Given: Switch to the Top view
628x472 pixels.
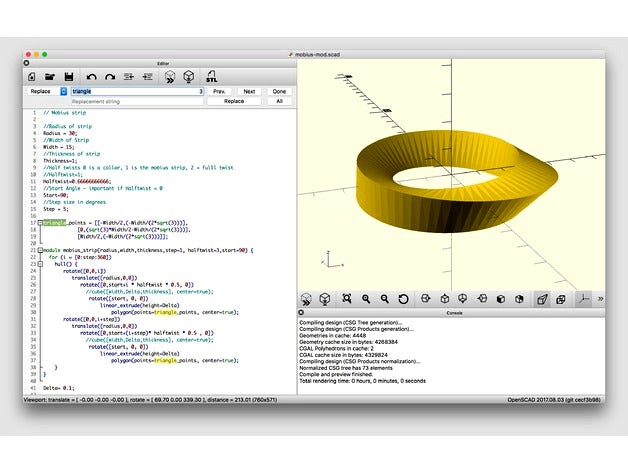Looking at the screenshot, I should tap(444, 299).
